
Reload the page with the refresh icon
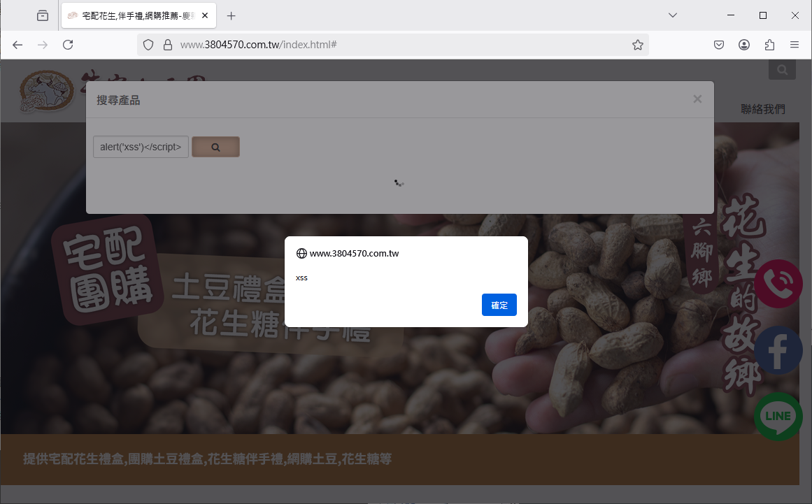coord(68,45)
